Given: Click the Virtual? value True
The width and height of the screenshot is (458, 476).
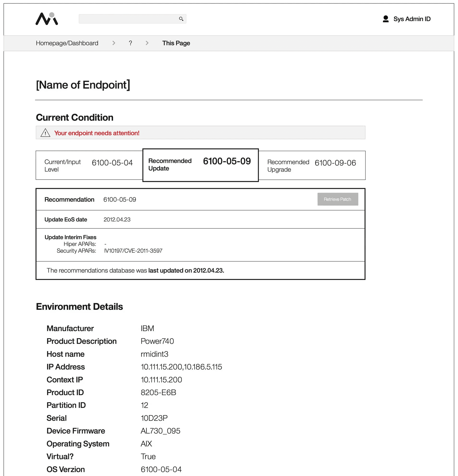Looking at the screenshot, I should 148,457.
